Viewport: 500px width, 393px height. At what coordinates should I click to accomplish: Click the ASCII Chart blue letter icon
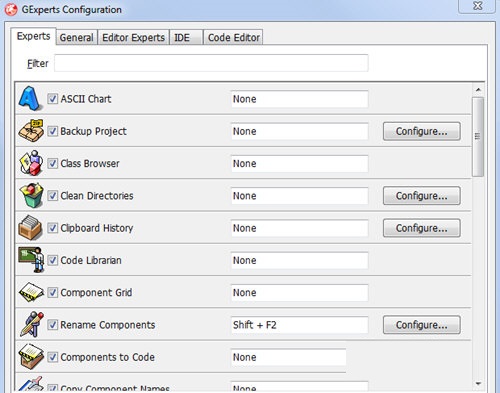pos(30,99)
